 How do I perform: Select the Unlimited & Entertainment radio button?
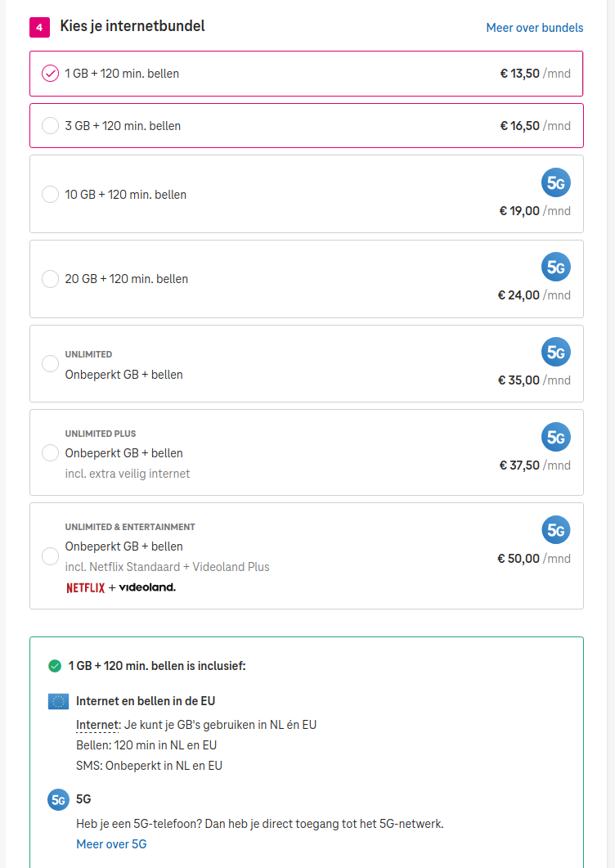(x=51, y=556)
